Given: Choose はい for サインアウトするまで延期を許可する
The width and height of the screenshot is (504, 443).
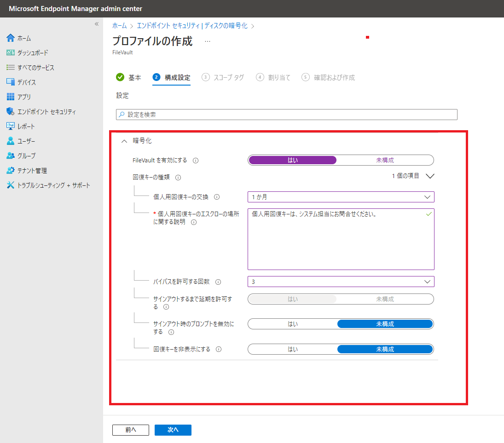Looking at the screenshot, I should pyautogui.click(x=292, y=299).
